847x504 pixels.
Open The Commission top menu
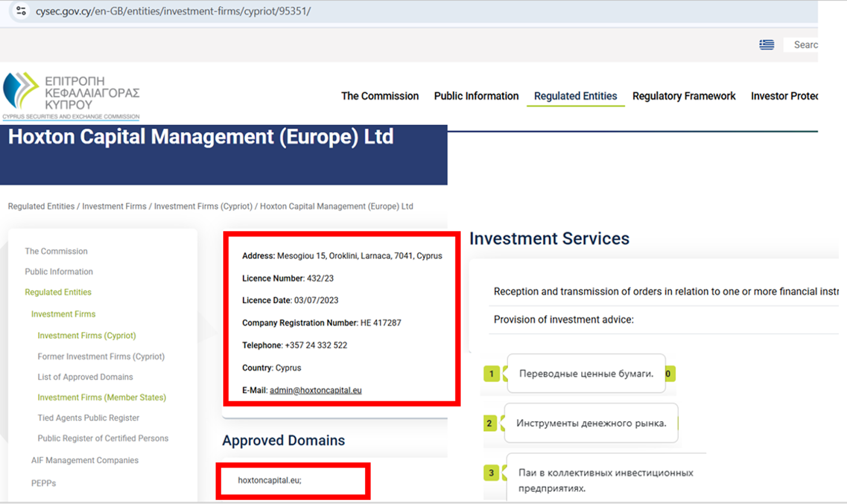(x=380, y=96)
